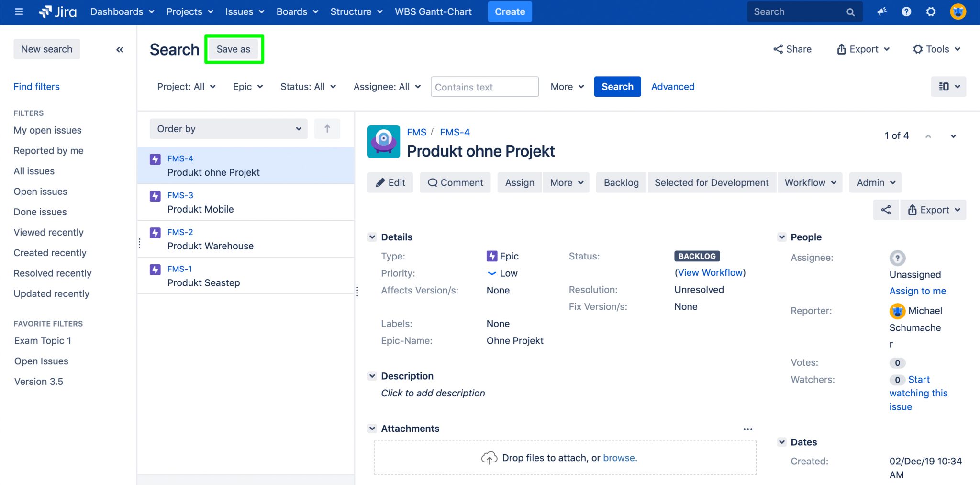Open Jira settings via the gear icon
The height and width of the screenshot is (485, 980).
pos(931,11)
